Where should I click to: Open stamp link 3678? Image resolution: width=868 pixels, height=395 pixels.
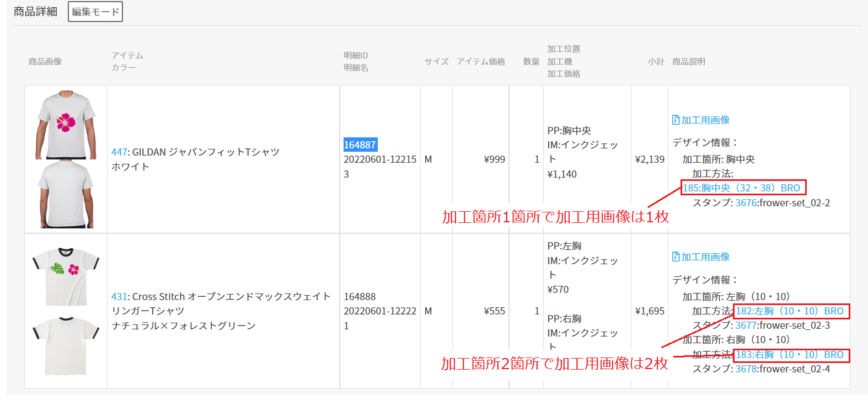[x=746, y=369]
